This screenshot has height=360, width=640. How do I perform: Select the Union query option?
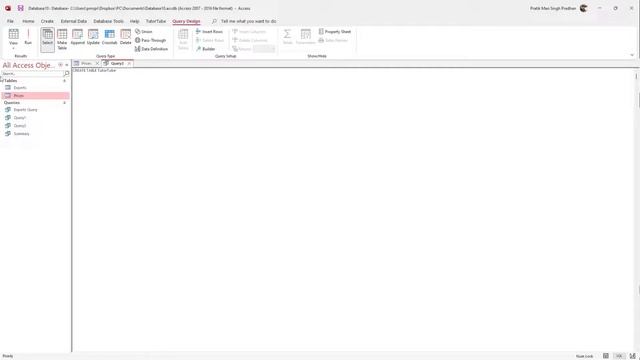click(144, 31)
